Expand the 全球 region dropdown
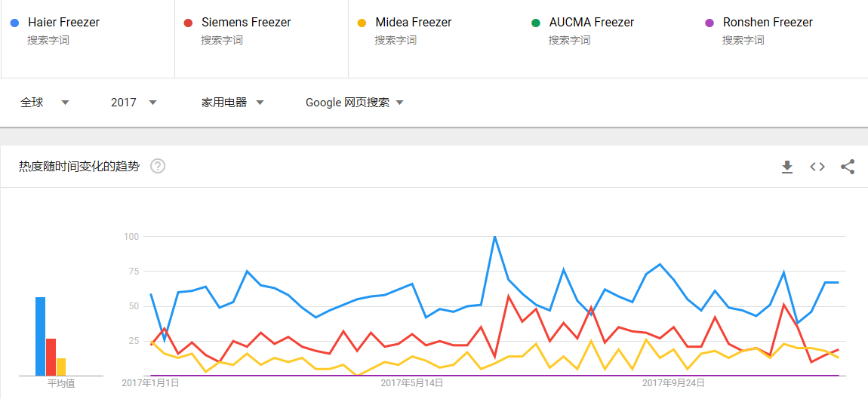Viewport: 868px width, 399px height. (45, 103)
